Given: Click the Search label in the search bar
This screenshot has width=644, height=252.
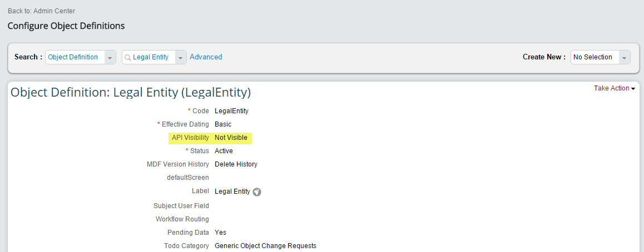Looking at the screenshot, I should click(x=28, y=57).
